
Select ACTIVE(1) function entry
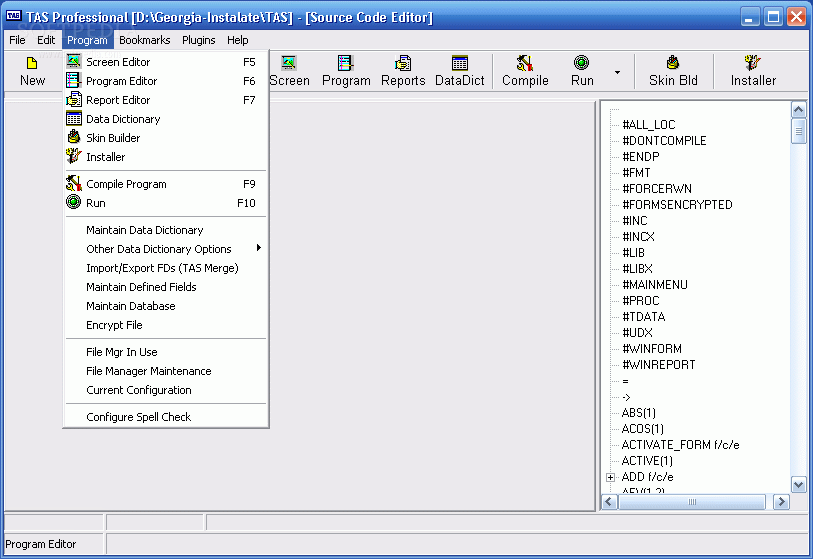point(647,461)
